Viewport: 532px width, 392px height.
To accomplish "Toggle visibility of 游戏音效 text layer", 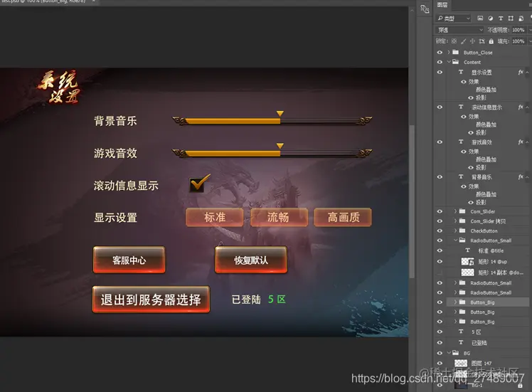I will pos(440,142).
